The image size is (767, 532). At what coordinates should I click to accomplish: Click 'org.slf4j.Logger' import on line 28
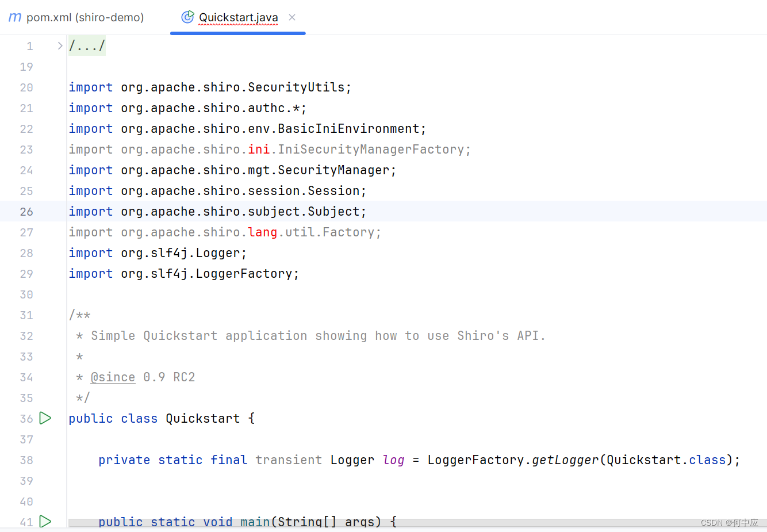[181, 253]
